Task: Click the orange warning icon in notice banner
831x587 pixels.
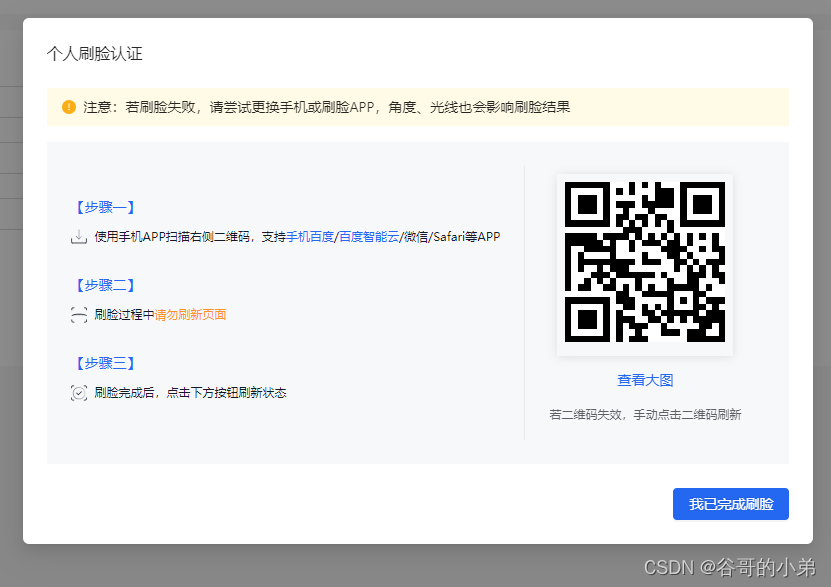Action: point(69,107)
